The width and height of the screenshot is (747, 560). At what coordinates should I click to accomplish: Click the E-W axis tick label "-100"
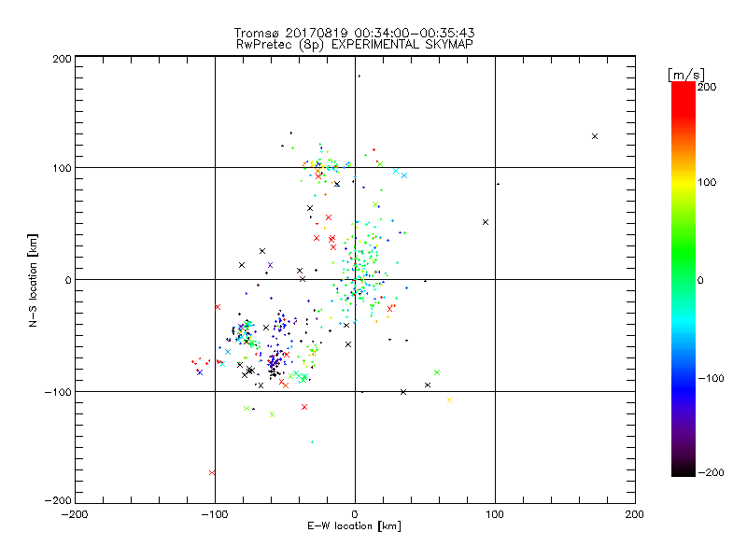click(x=215, y=515)
